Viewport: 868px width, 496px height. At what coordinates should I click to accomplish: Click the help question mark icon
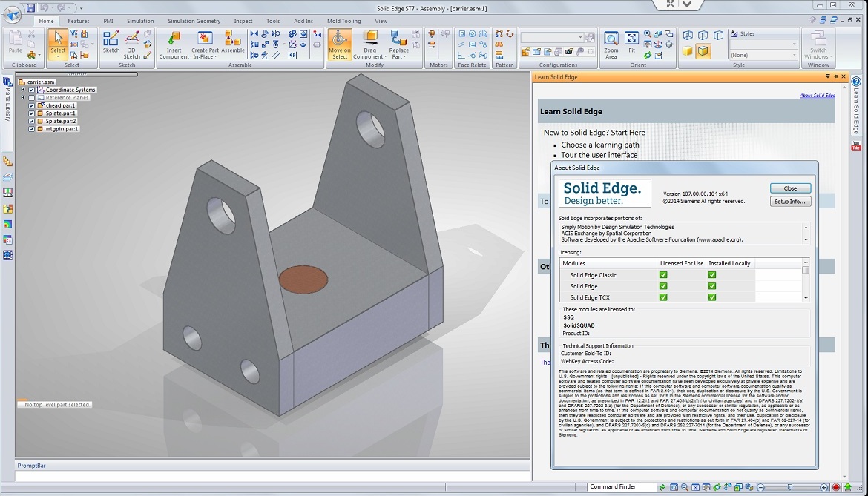856,82
